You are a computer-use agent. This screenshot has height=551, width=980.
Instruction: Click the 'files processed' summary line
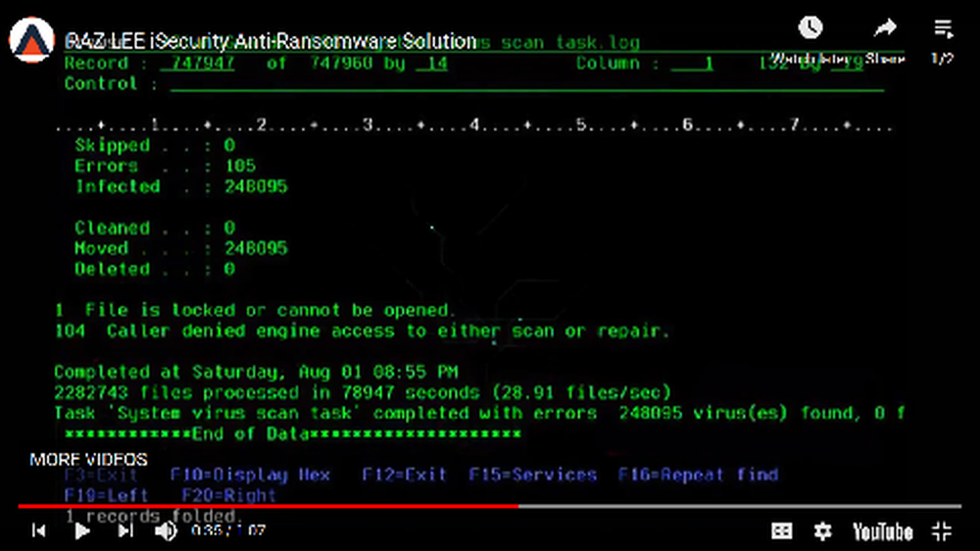[x=363, y=392]
